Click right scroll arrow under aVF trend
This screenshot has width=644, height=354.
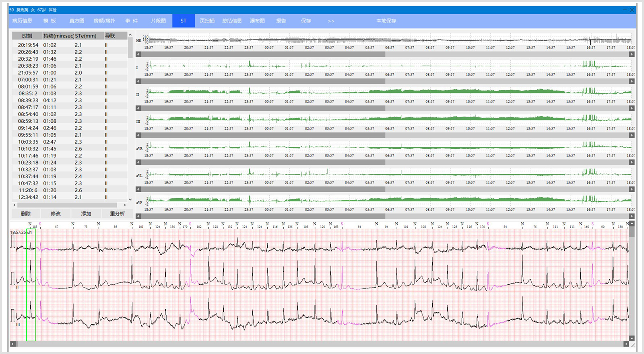632,216
